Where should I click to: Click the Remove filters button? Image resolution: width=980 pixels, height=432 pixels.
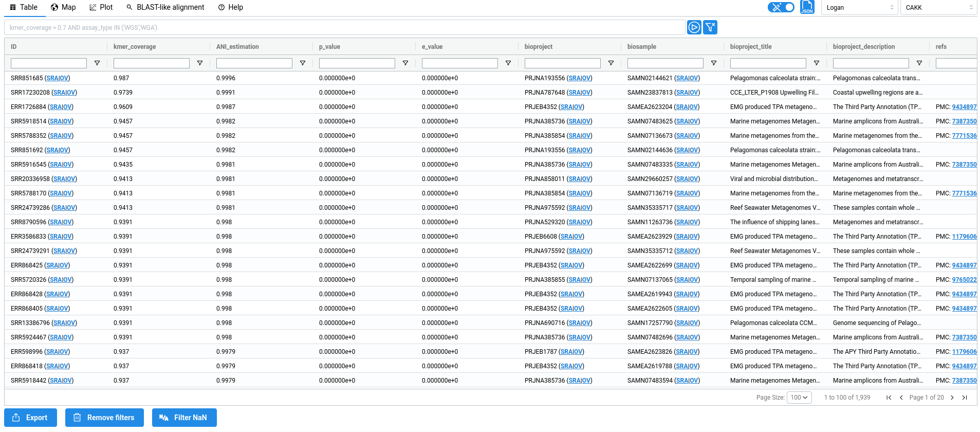tap(104, 418)
